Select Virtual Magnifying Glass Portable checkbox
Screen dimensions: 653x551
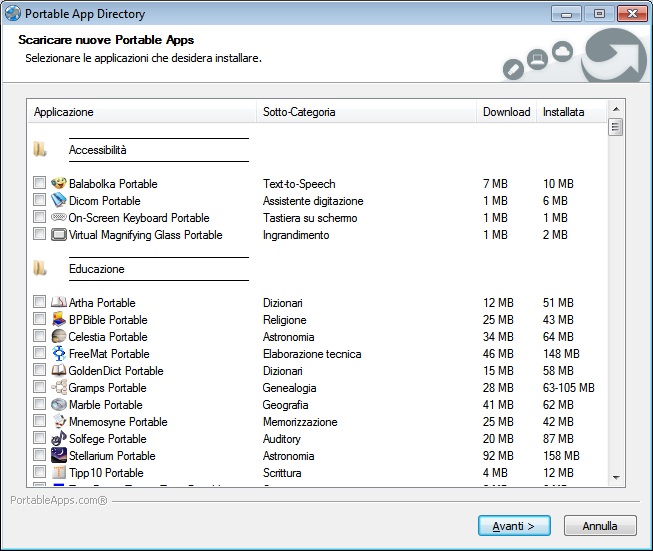coord(40,233)
